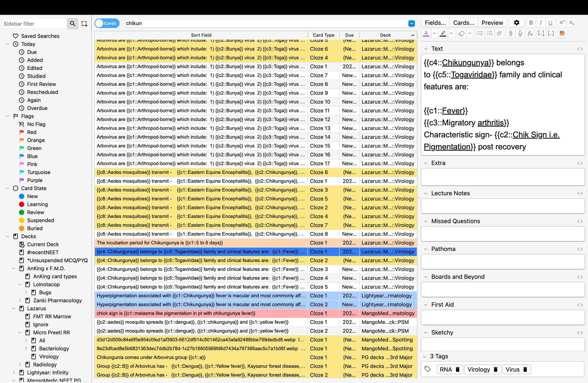
Task: Collapse the Card State sidebar section
Action: [x=8, y=188]
